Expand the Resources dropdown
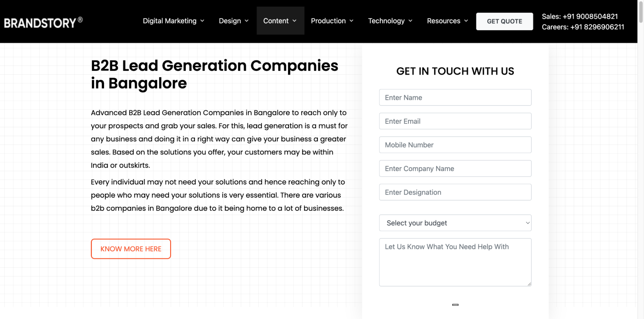 466,21
